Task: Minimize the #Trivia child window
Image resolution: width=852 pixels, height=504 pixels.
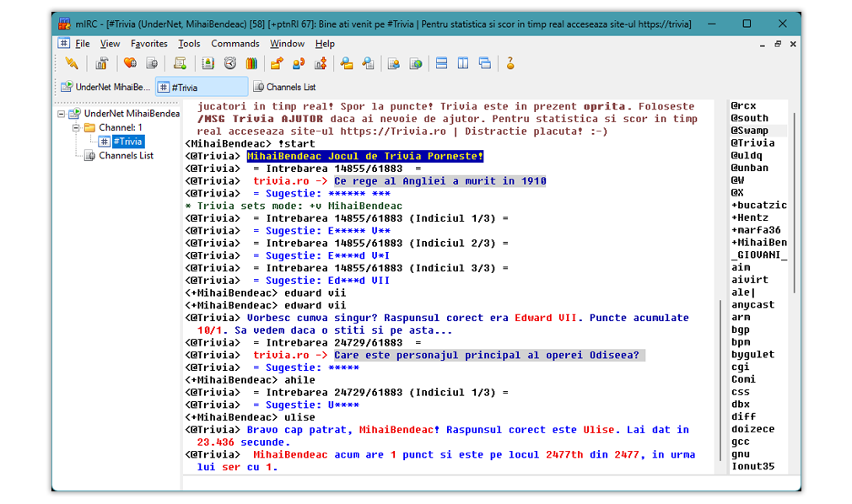Action: pyautogui.click(x=763, y=45)
